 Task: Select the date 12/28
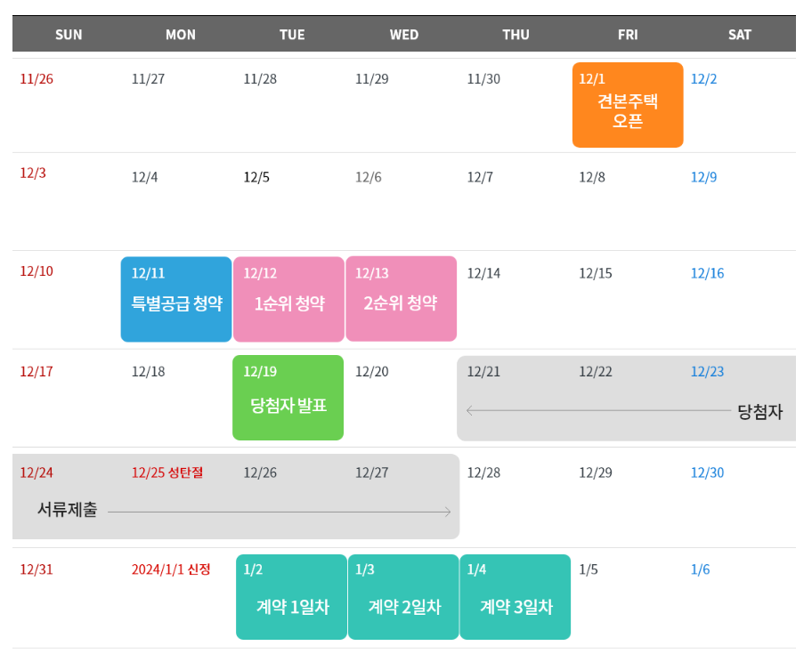[x=483, y=472]
